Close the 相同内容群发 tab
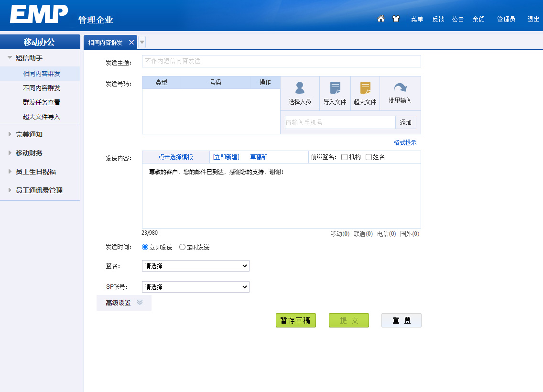Image resolution: width=543 pixels, height=392 pixels. (131, 42)
